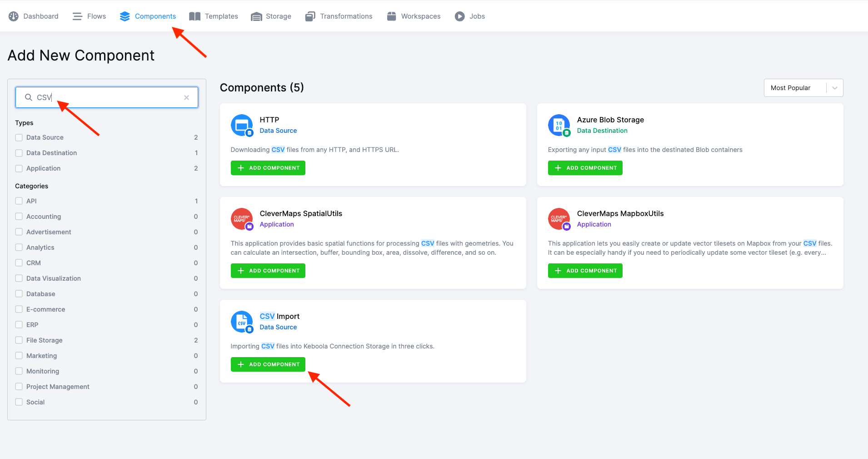Click the Application label under MapboxUtils

point(594,224)
